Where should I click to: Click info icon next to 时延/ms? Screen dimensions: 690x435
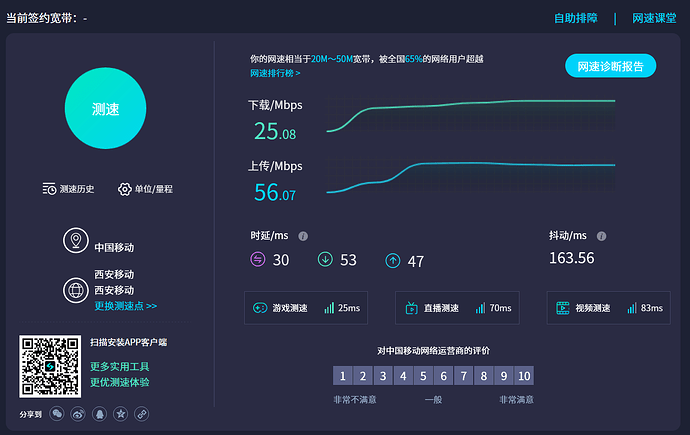point(303,236)
